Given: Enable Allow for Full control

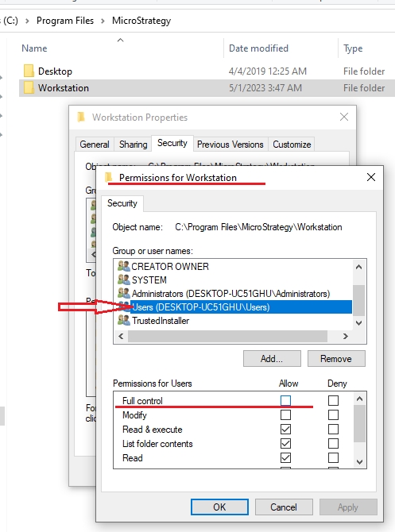Looking at the screenshot, I should click(285, 401).
